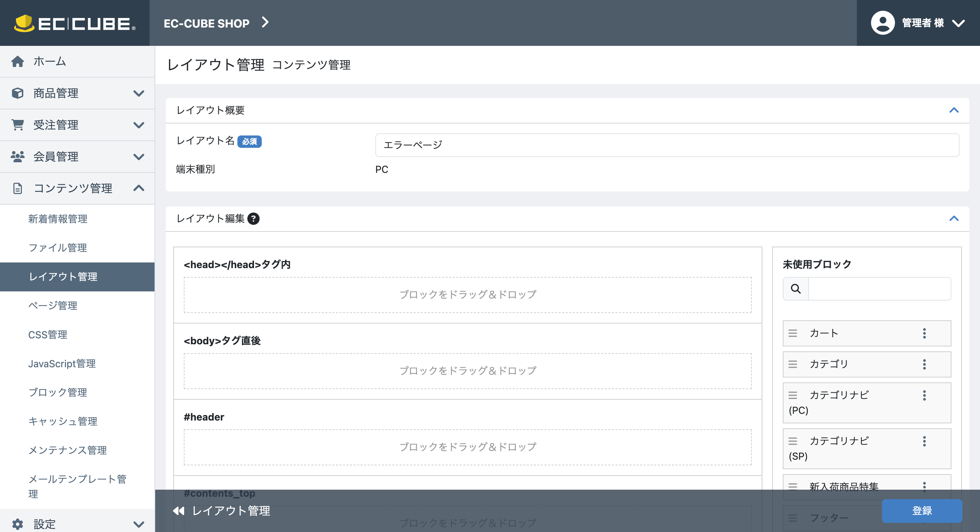Click the unused blocks search icon
Image resolution: width=980 pixels, height=532 pixels.
pos(796,289)
